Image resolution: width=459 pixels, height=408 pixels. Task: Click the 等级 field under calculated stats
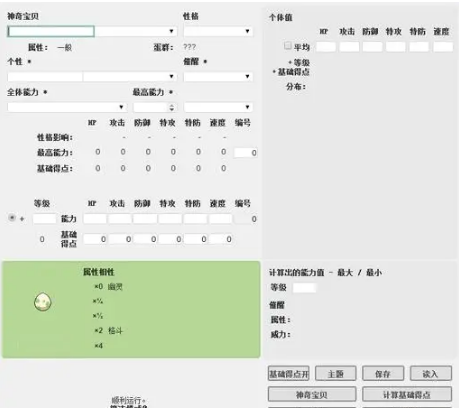click(x=304, y=288)
